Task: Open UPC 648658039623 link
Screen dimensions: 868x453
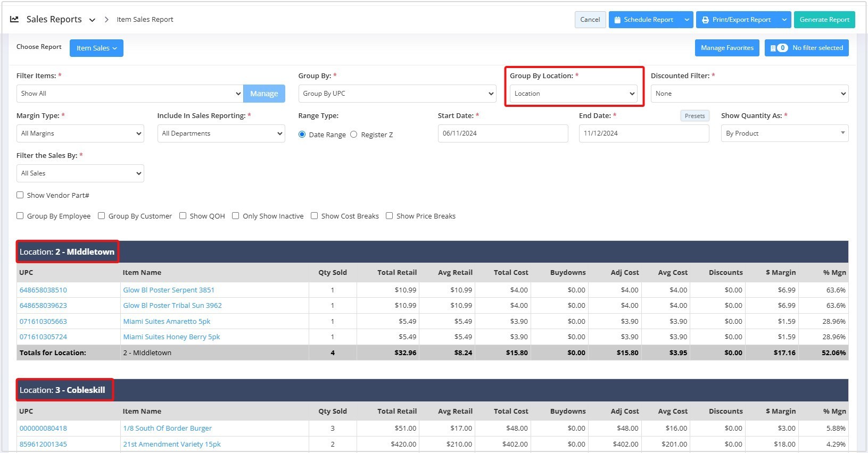Action: 43,306
